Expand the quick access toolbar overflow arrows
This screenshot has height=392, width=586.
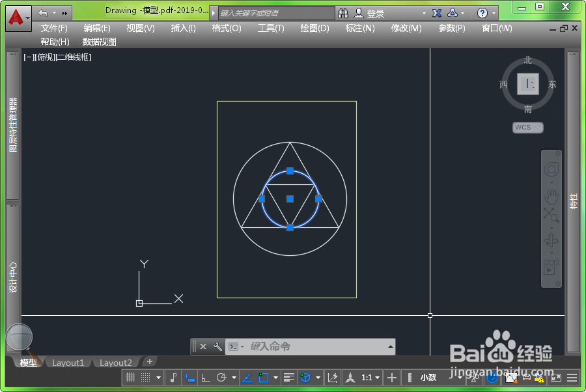coord(64,14)
